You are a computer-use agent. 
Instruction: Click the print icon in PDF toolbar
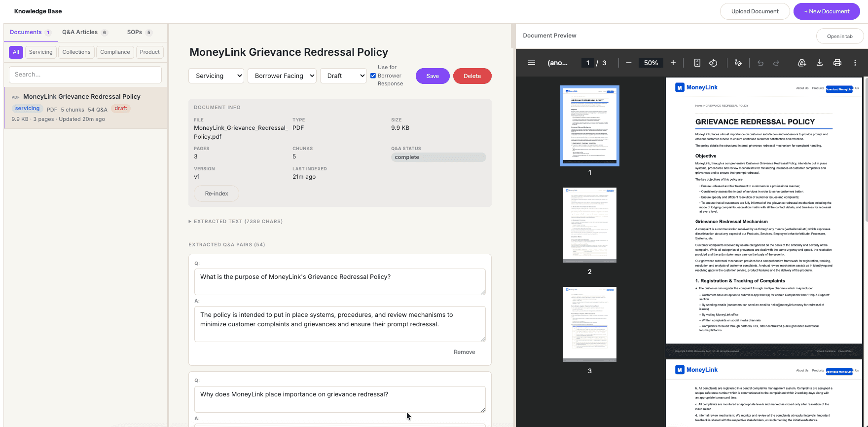click(837, 63)
